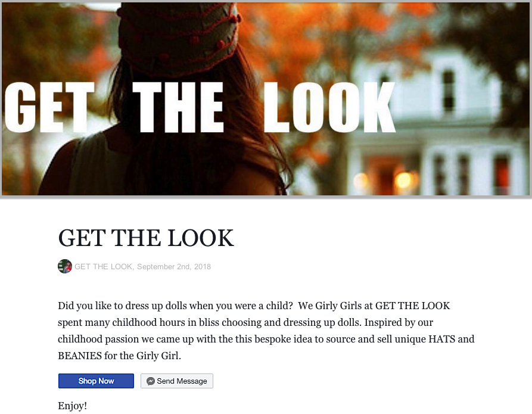Image resolution: width=532 pixels, height=414 pixels.
Task: Select the GET THE LOOK article heading
Action: 146,238
